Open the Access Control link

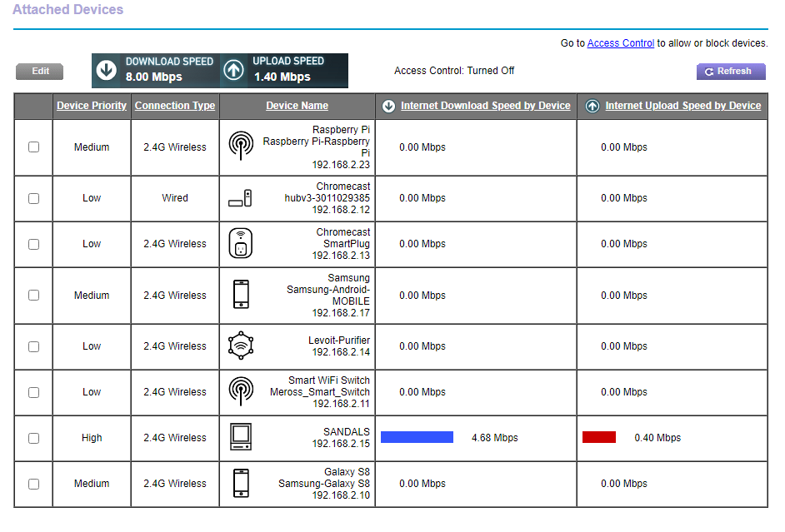620,42
